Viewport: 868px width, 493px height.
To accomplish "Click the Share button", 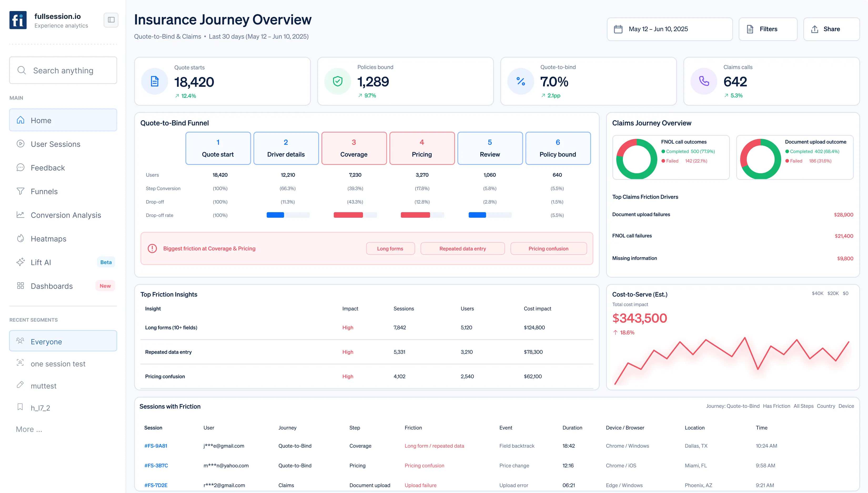I will (x=831, y=29).
